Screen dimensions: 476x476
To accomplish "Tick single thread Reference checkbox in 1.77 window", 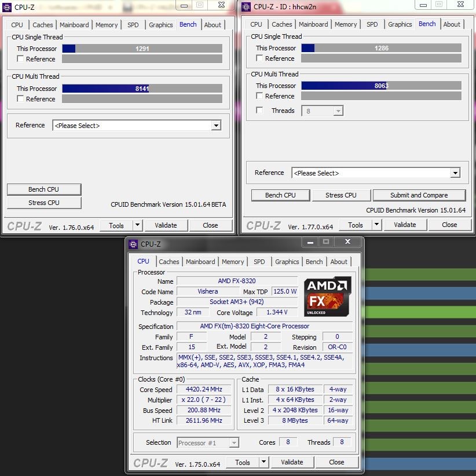I will click(259, 58).
